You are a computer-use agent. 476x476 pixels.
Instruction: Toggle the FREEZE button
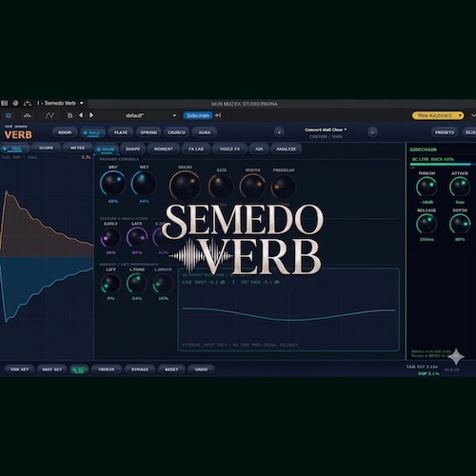[x=107, y=369]
